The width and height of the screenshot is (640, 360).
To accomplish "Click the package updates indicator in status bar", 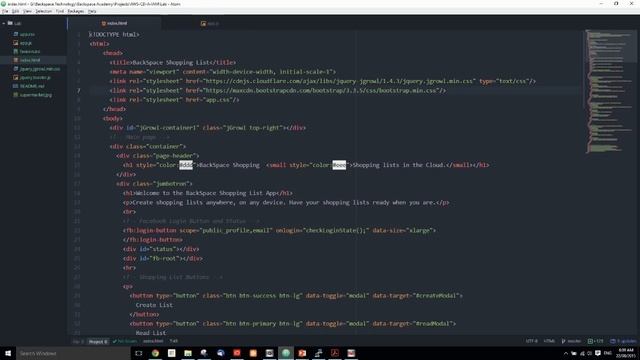I will tap(623, 341).
